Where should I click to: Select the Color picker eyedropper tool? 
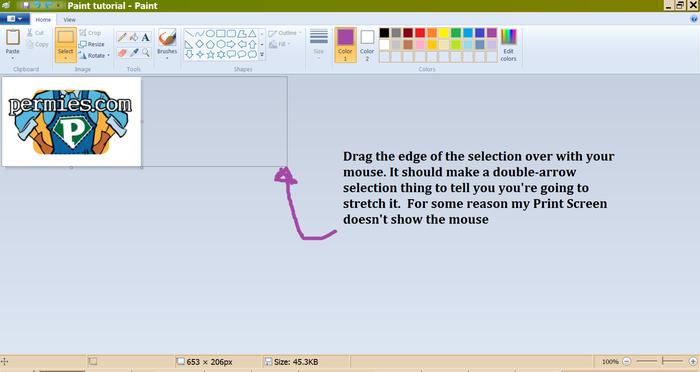[134, 53]
